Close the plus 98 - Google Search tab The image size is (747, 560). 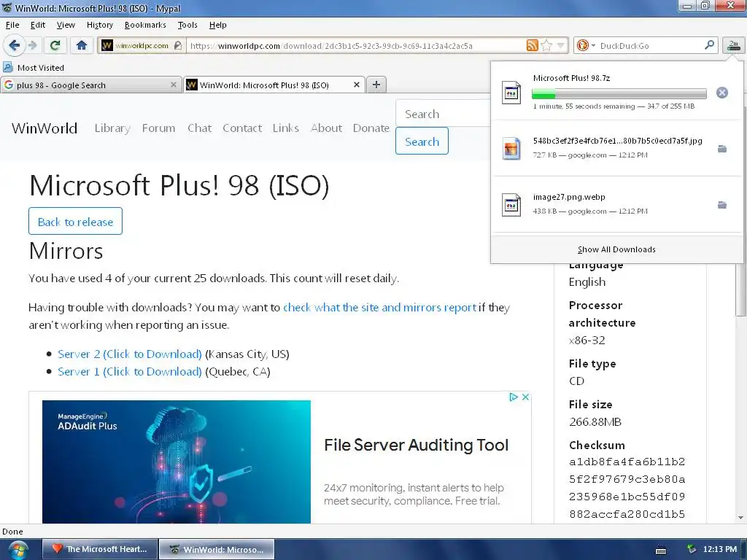pos(174,85)
